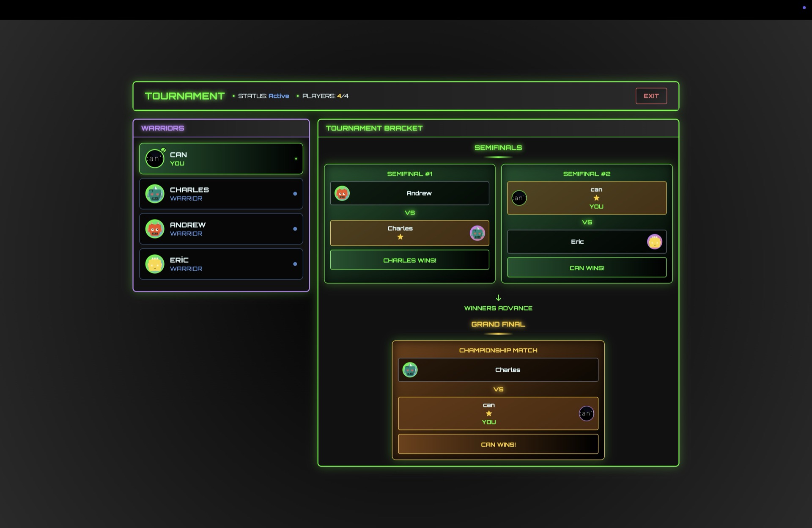Click the progress underline below GRAND FINAL
The width and height of the screenshot is (812, 528).
tap(498, 333)
